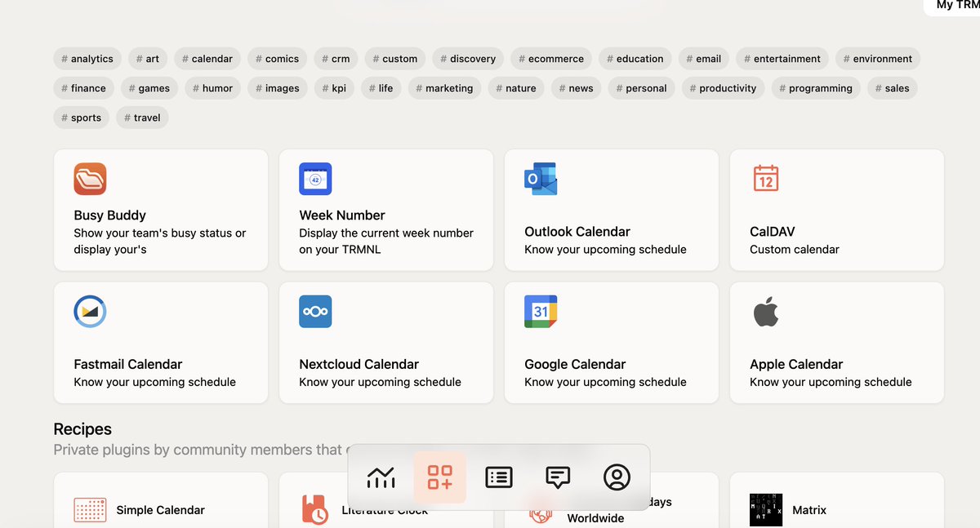This screenshot has width=980, height=528.
Task: Click 'Custom calendar' description text
Action: point(795,250)
